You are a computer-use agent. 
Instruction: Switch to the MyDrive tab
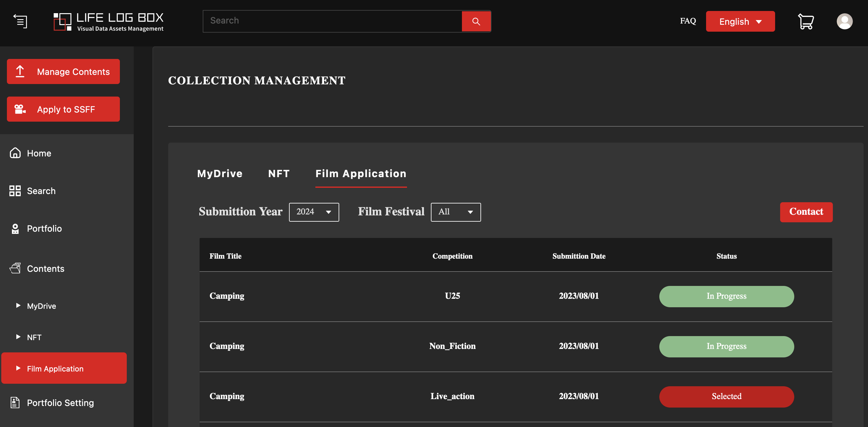[220, 173]
